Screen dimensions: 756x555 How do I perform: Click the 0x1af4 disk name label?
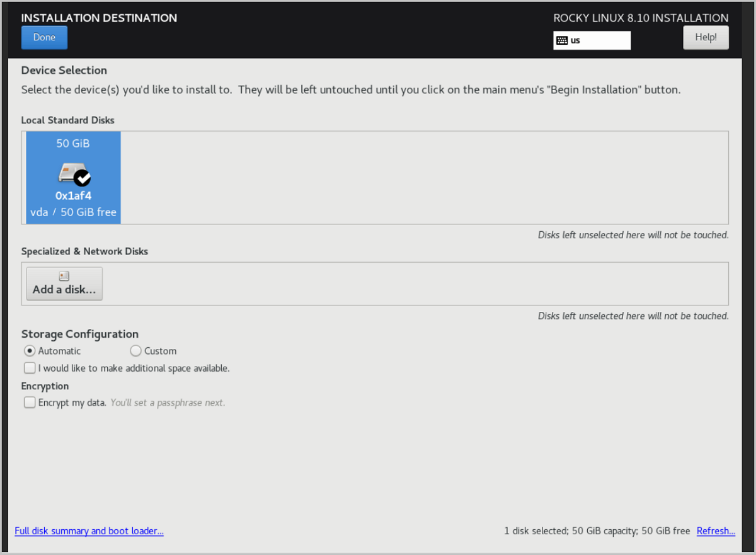click(x=73, y=196)
